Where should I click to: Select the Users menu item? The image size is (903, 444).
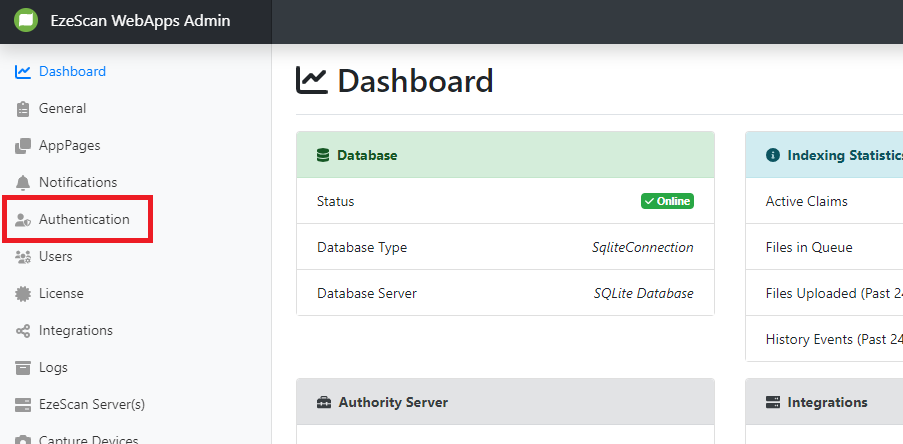[55, 257]
